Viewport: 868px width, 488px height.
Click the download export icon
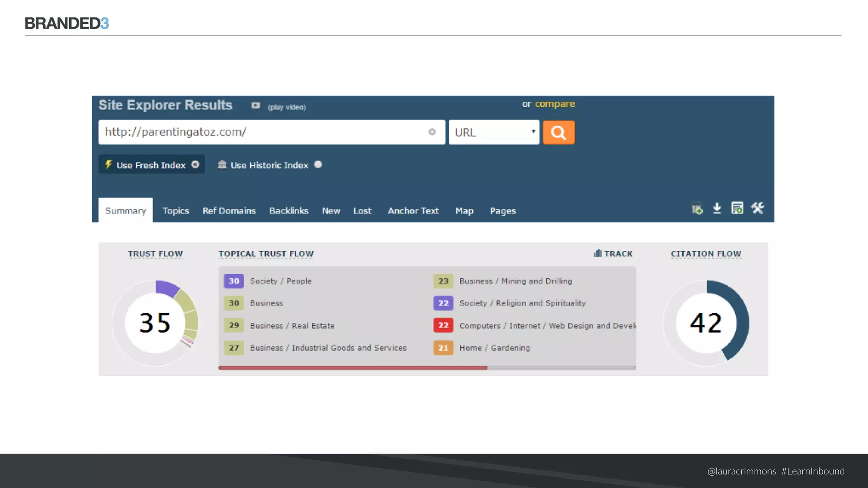(717, 208)
